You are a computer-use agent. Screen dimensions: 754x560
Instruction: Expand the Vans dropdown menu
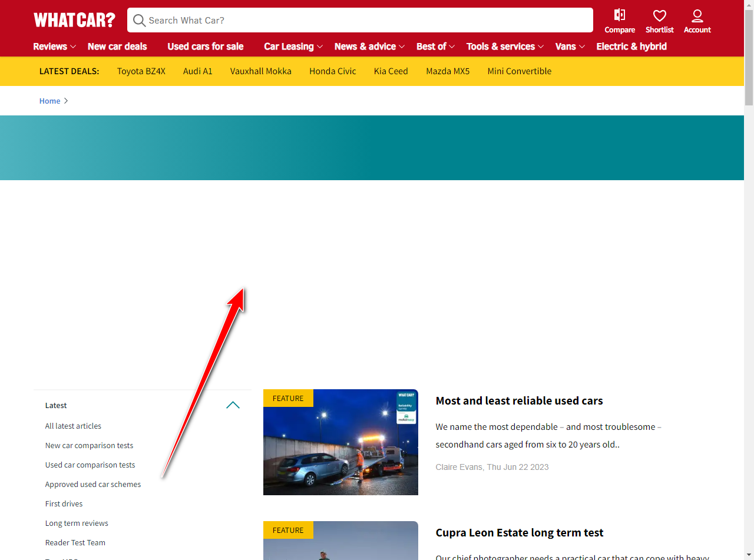(x=565, y=47)
